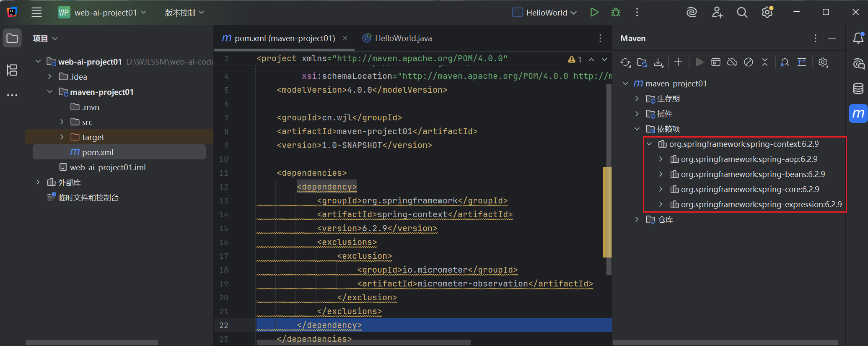Screen dimensions: 868x346
Task: Show more tool windows in left sidebar
Action: [12, 95]
